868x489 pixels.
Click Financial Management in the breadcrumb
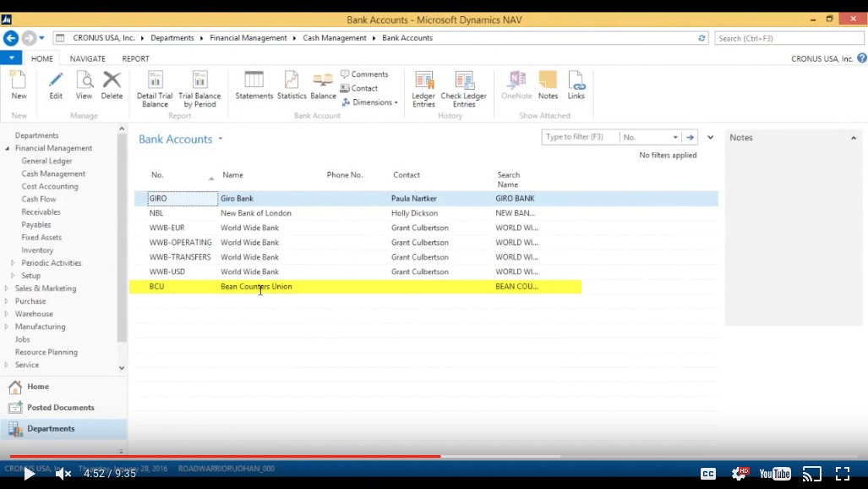click(248, 38)
